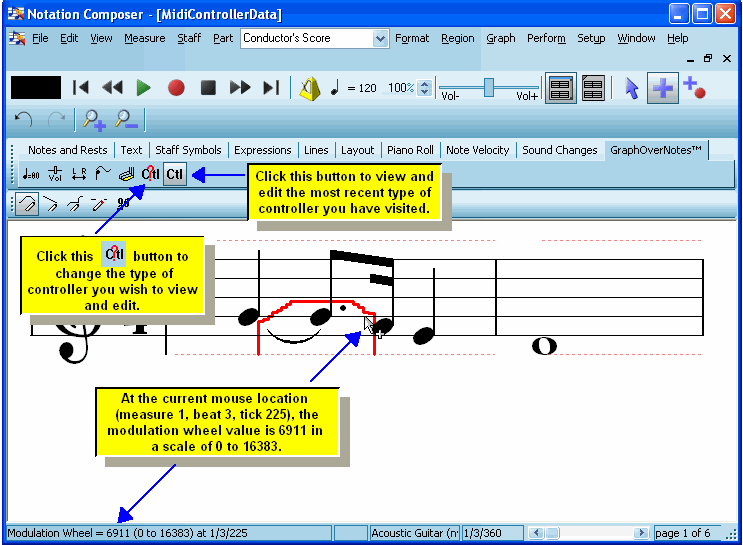Select the blue arrow pointer tool

(x=631, y=88)
